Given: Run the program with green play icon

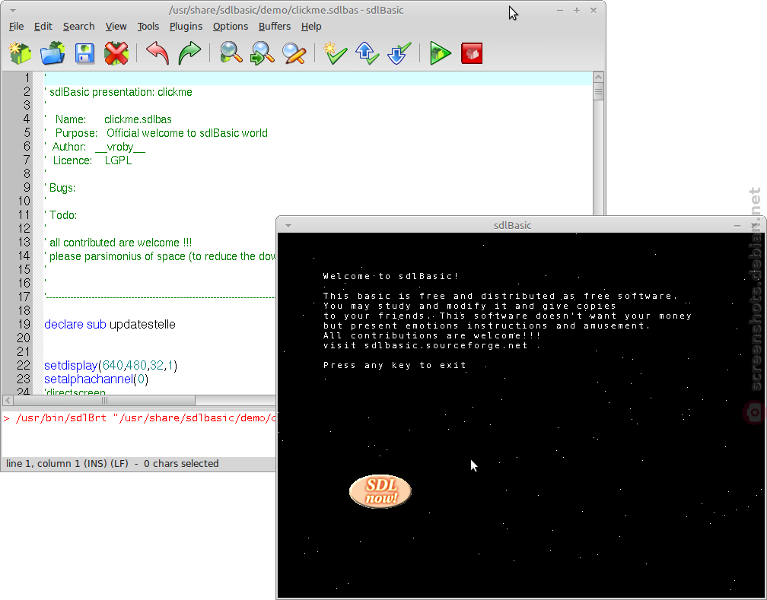Looking at the screenshot, I should pos(440,53).
